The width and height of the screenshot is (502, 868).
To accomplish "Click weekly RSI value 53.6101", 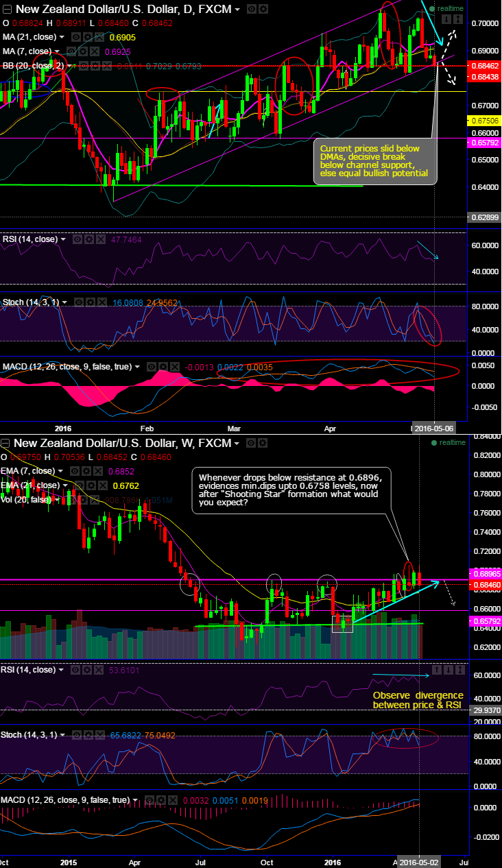I will point(123,669).
